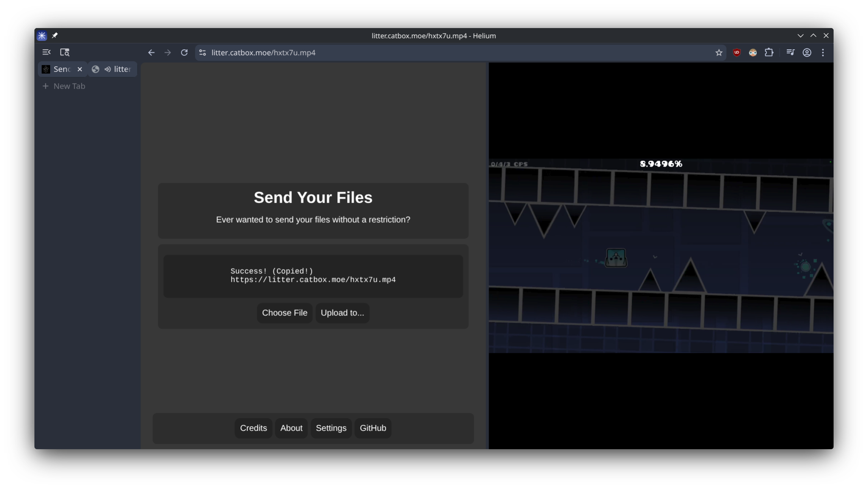Click inside the address bar
The width and height of the screenshot is (868, 490).
382,53
